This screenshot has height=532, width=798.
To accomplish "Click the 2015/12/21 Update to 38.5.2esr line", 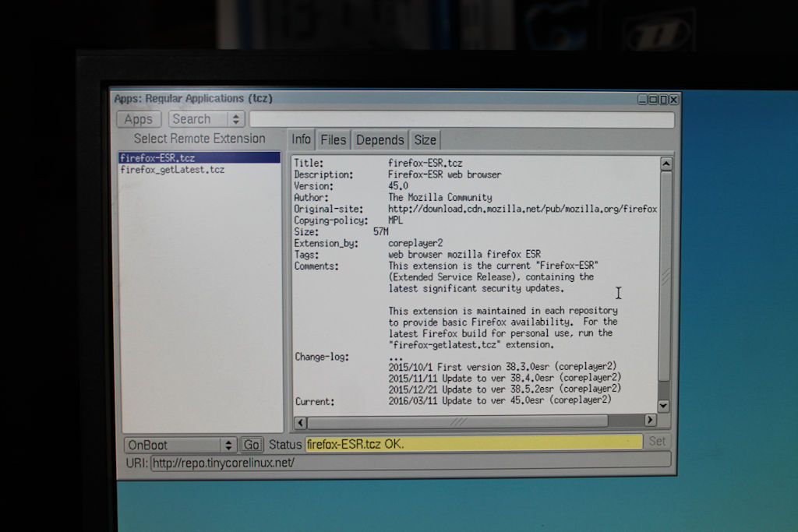I will [504, 389].
